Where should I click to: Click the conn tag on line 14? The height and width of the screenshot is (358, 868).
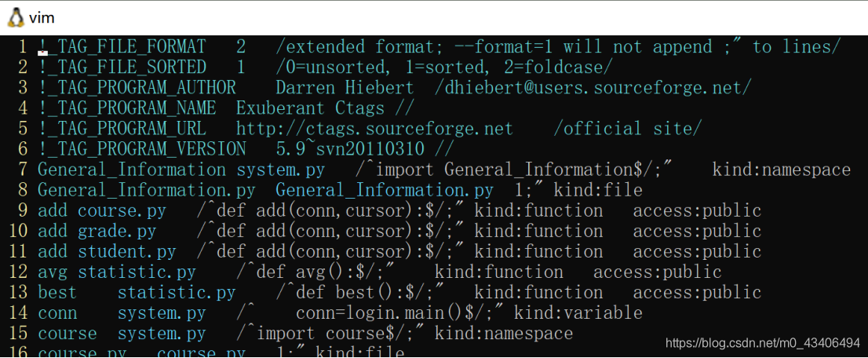[x=57, y=314]
